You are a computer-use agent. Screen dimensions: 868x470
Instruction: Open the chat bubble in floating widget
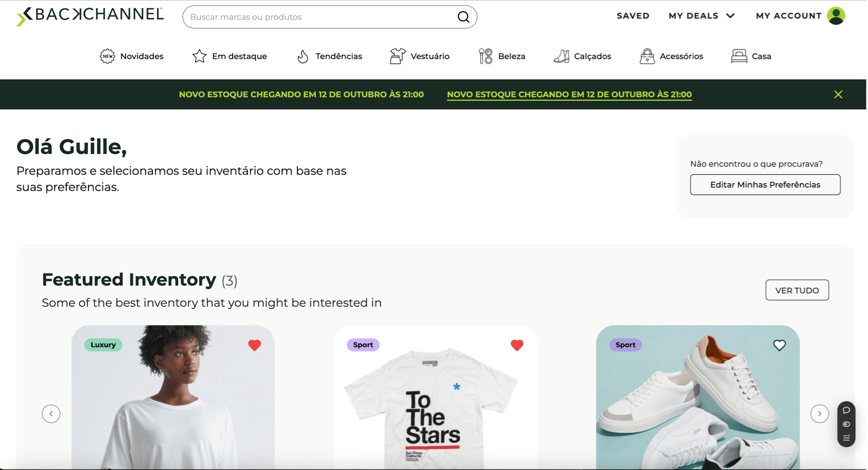[846, 410]
